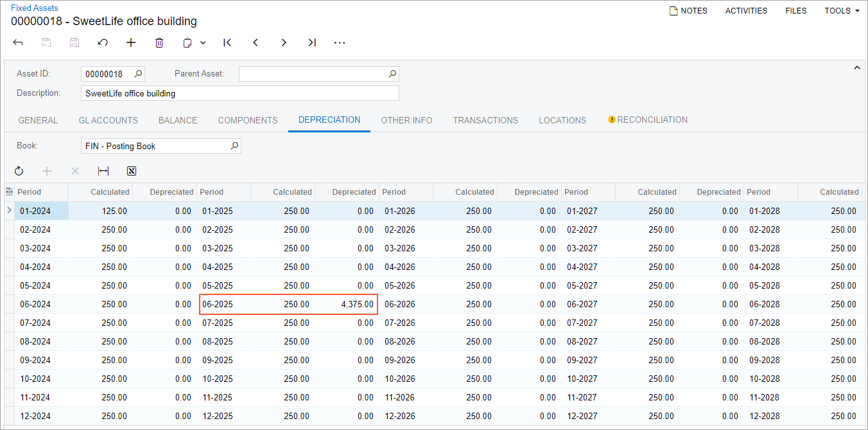This screenshot has width=868, height=430.
Task: Open the Reconciliation tab
Action: [648, 120]
